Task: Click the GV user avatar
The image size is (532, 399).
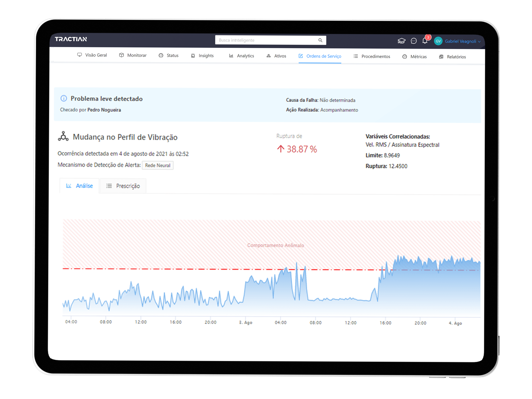Action: [438, 41]
